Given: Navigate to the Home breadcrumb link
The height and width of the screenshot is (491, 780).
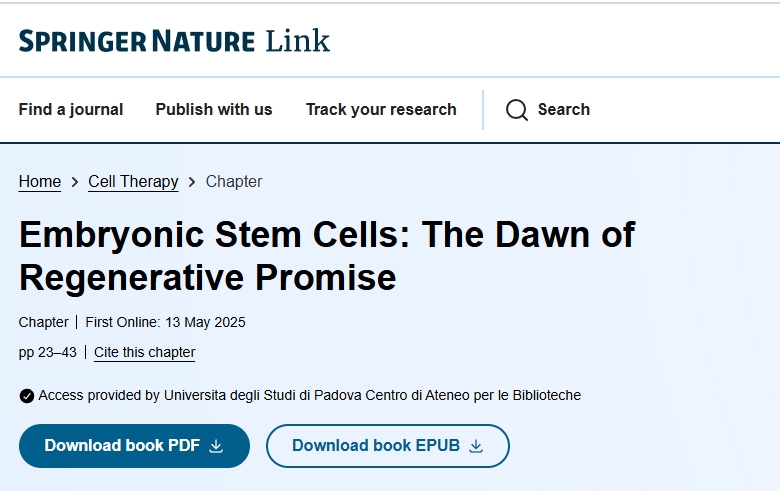Looking at the screenshot, I should (x=40, y=182).
